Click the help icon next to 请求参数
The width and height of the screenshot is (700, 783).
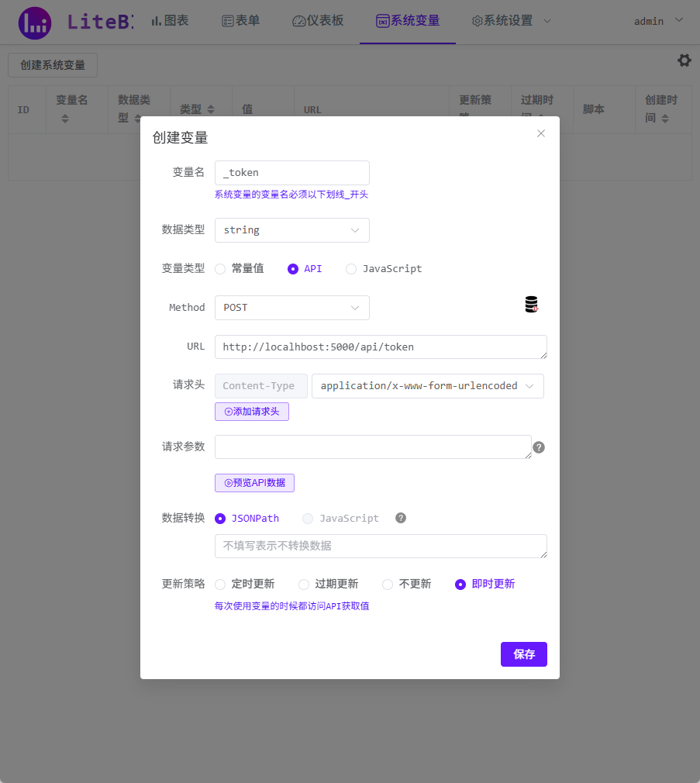click(539, 447)
